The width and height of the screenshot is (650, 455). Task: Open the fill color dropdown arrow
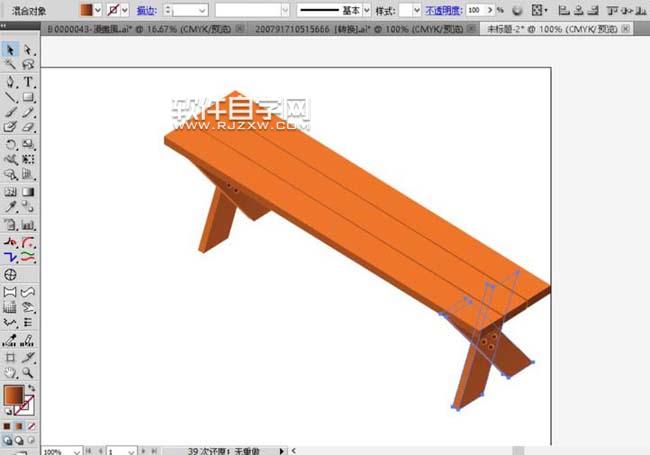click(98, 10)
